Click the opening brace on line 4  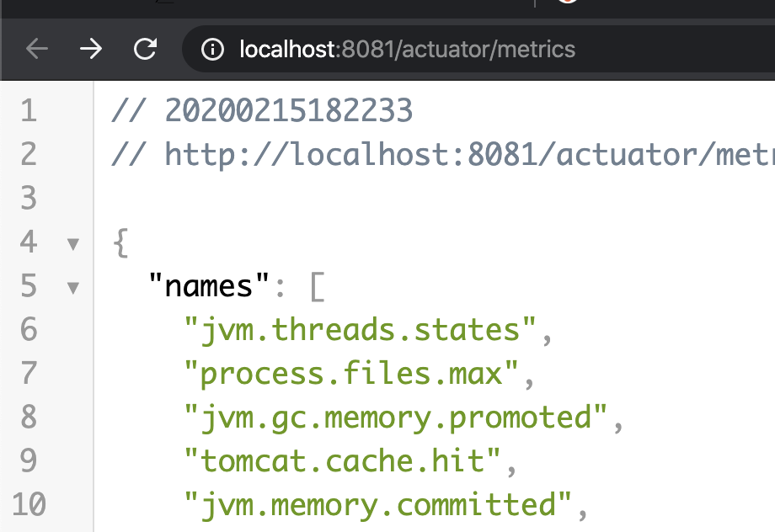(x=121, y=242)
